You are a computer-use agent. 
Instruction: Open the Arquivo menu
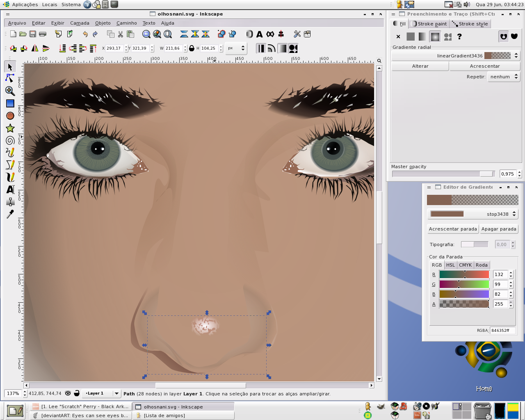(17, 23)
